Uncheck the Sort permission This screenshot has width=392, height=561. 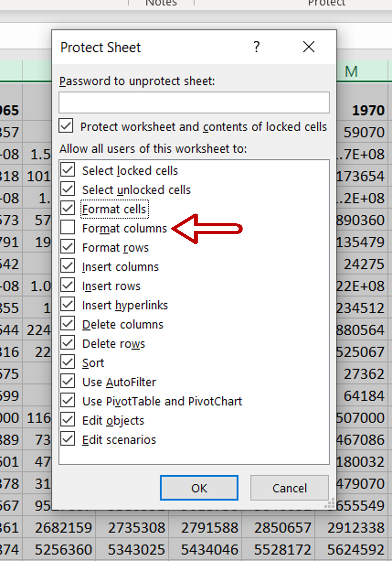pos(68,362)
